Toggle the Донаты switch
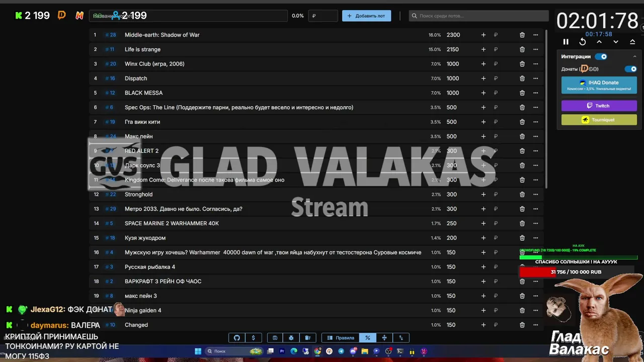The image size is (644, 362). 630,69
